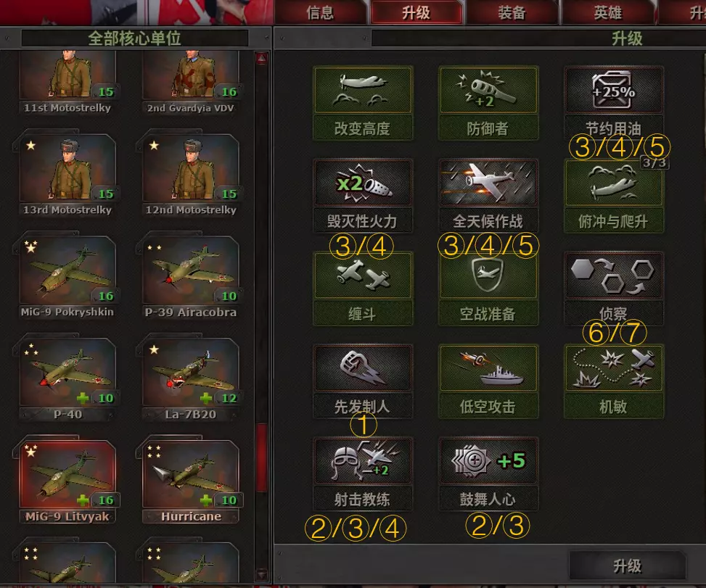Select the 先发制人 fist upgrade icon
The image size is (706, 588).
[x=363, y=368]
